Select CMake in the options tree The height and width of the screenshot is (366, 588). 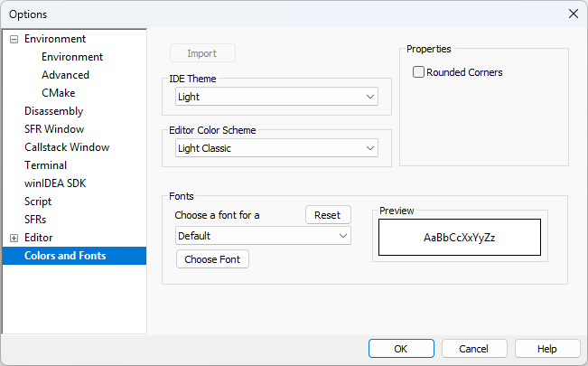point(58,93)
